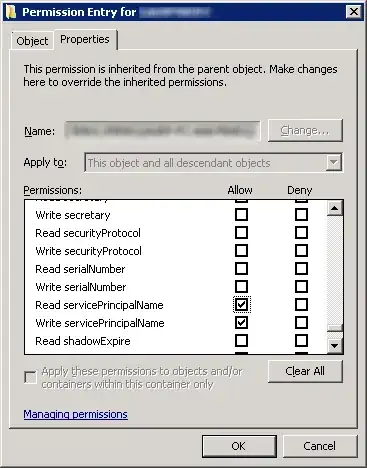
Task: Click the Cancel button
Action: pyautogui.click(x=319, y=446)
